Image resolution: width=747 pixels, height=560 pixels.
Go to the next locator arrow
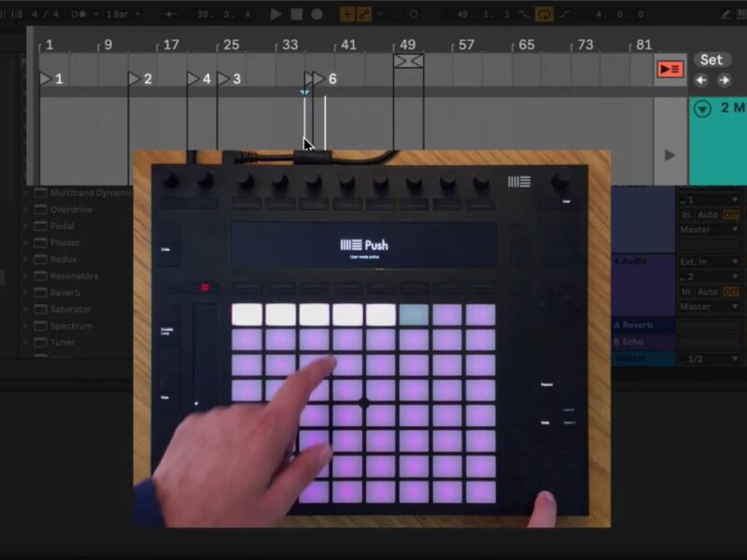pyautogui.click(x=725, y=80)
